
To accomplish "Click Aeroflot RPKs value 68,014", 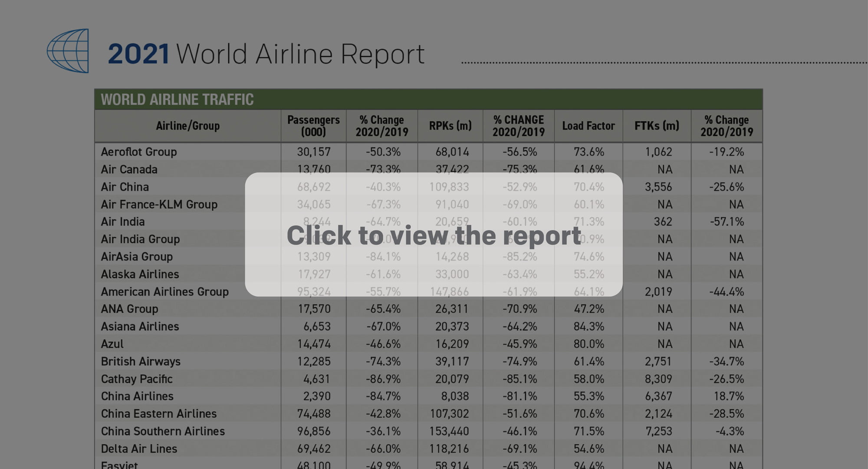I will point(452,152).
